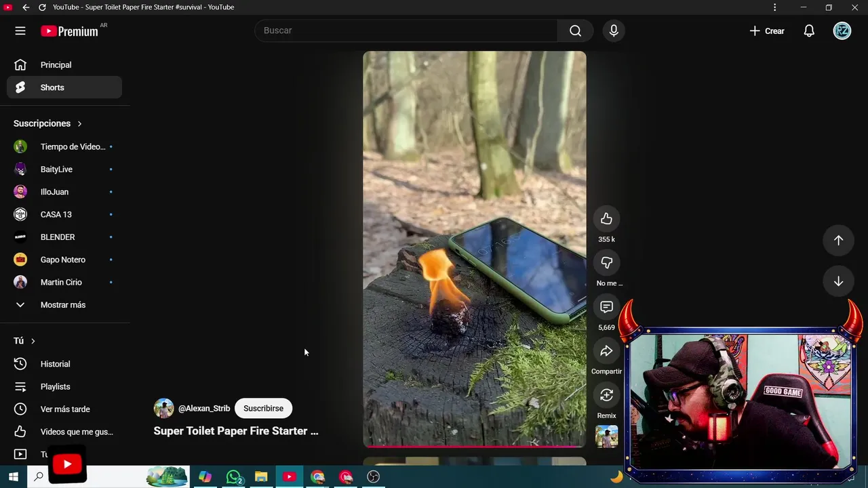This screenshot has height=488, width=868.
Task: Pause the Short video player
Action: coord(475,249)
